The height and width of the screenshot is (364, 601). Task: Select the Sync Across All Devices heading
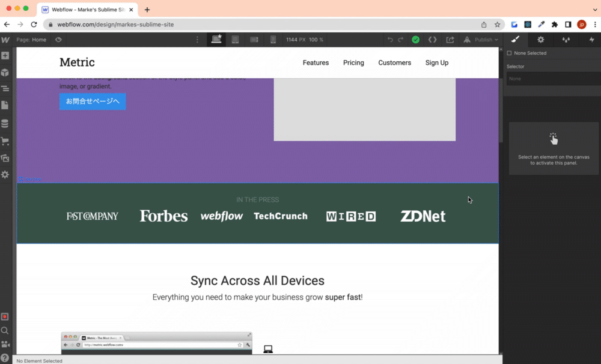258,281
